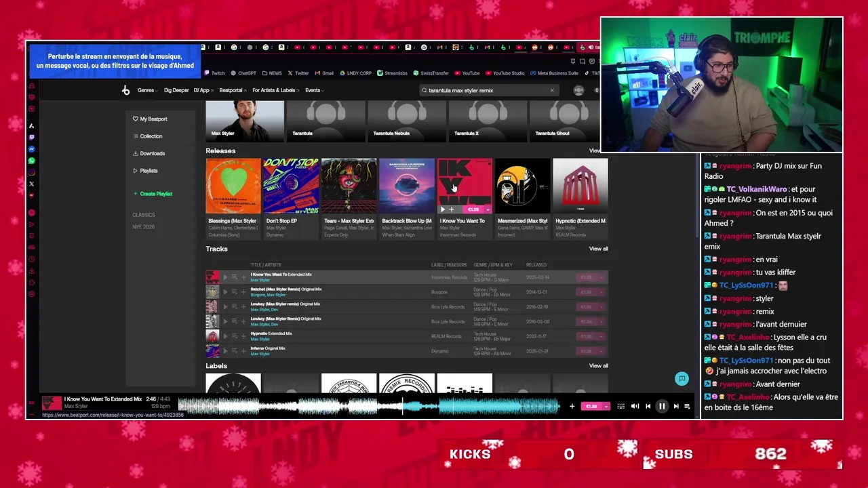Viewport: 868px width, 488px height.
Task: Click Create Playlist
Action: [x=153, y=194]
